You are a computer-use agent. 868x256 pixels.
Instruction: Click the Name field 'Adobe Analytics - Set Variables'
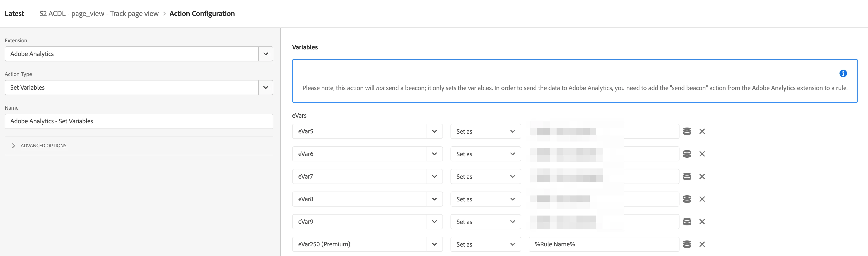tap(139, 121)
